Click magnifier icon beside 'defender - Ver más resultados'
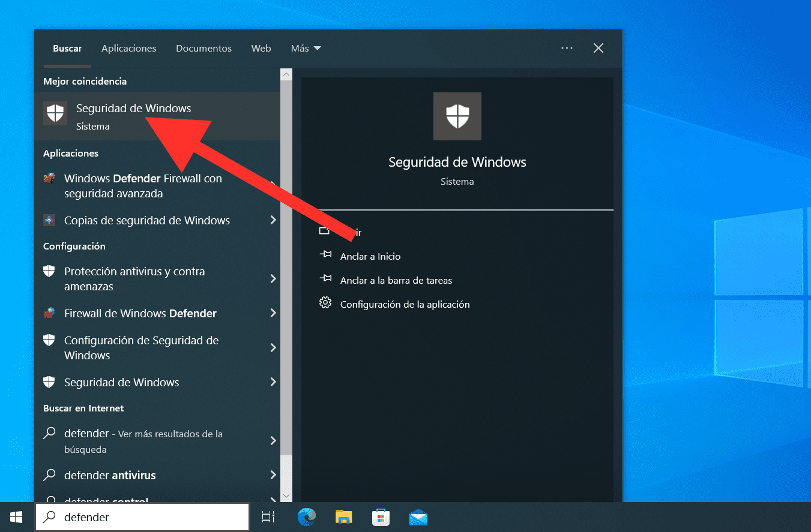 point(50,432)
